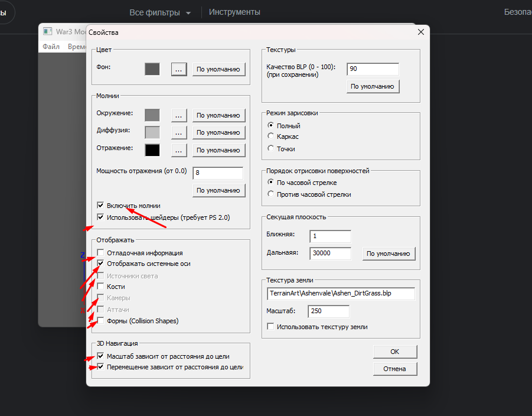Select По часовой стрелке radio
The height and width of the screenshot is (416, 532).
pyautogui.click(x=270, y=182)
